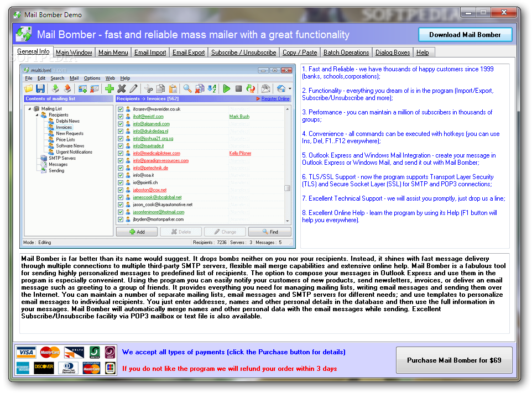Viewport: 532px width, 393px height.
Task: Click the recipients list scrollbar thumb
Action: point(288,188)
